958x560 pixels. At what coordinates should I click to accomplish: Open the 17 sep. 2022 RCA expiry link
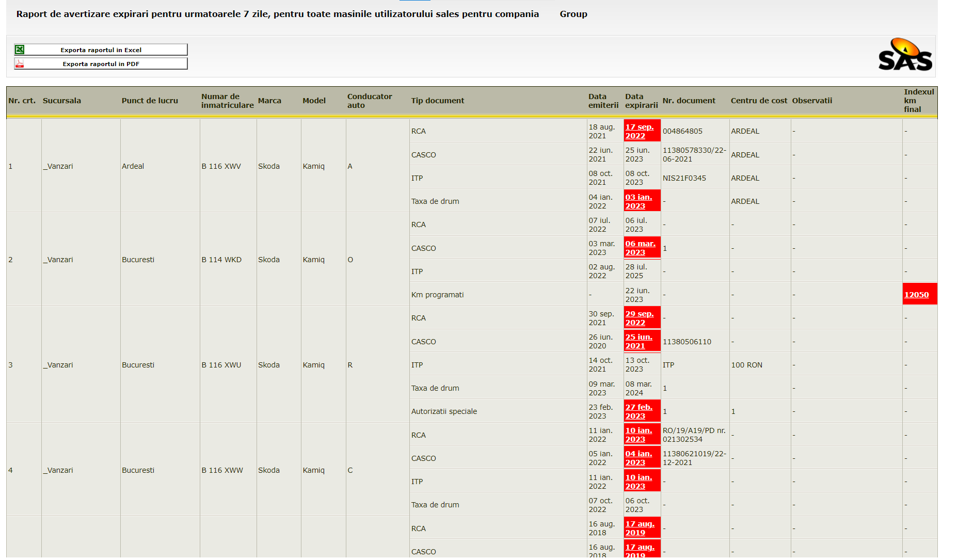coord(639,131)
